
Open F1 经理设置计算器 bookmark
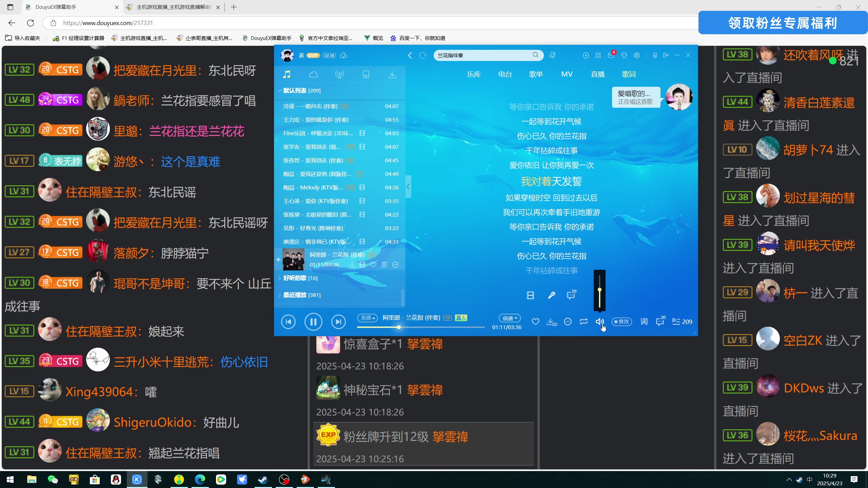coord(79,38)
